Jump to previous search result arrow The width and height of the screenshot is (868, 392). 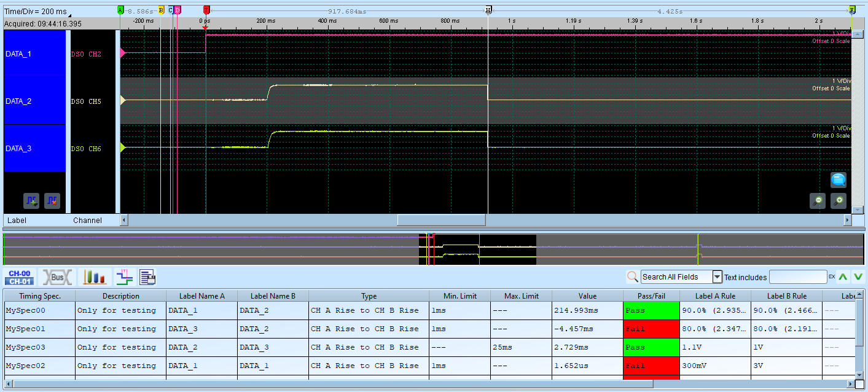(x=843, y=277)
